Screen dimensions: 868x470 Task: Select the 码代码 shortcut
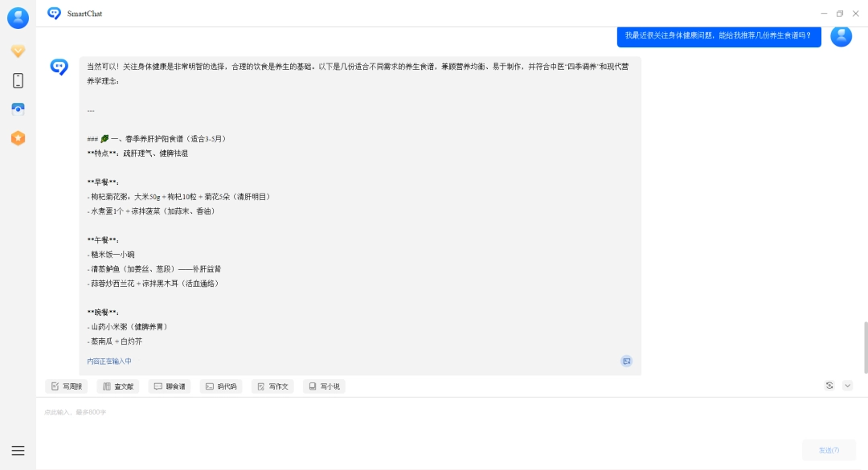(219, 386)
